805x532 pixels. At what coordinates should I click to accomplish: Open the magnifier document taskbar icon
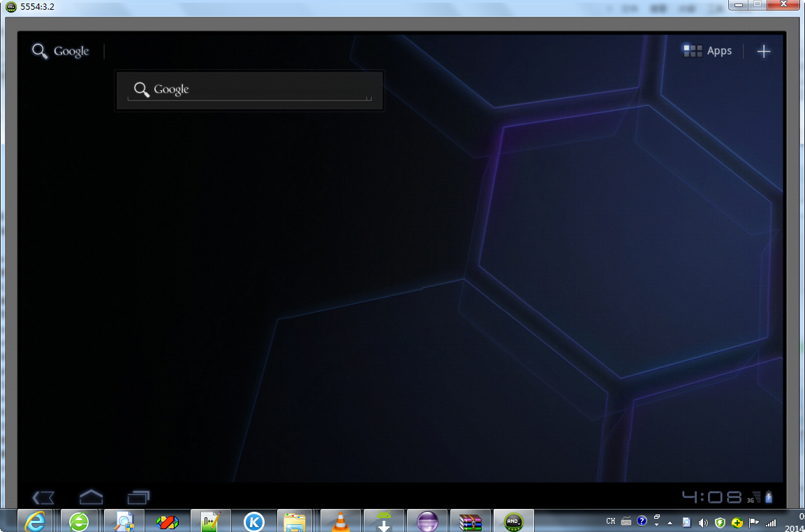(124, 522)
